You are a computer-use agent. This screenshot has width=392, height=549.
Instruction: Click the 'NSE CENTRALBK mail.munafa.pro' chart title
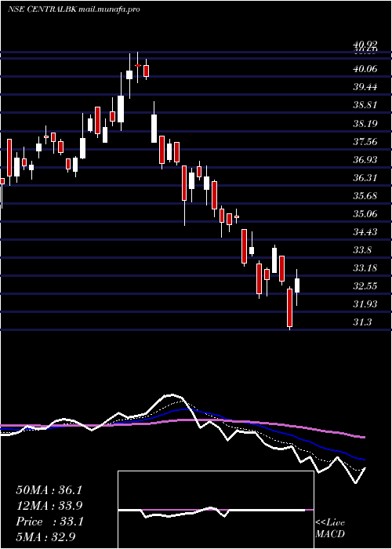pyautogui.click(x=74, y=9)
